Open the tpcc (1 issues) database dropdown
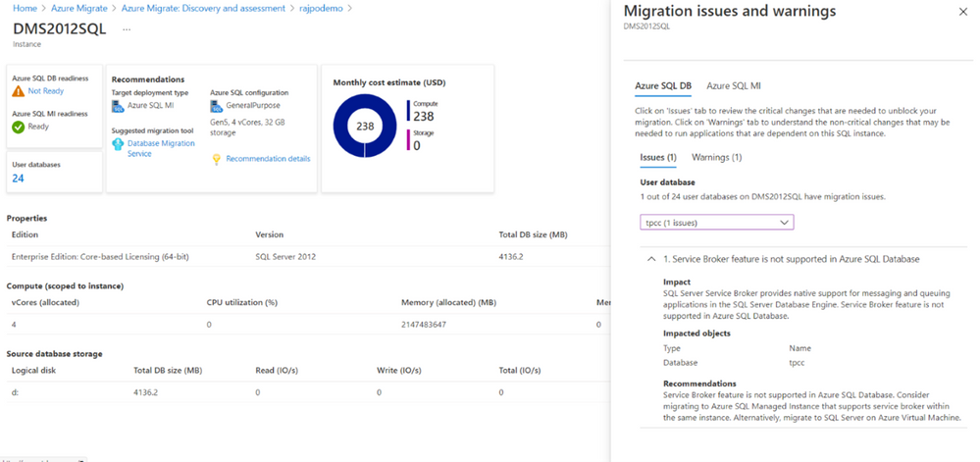 tap(717, 223)
